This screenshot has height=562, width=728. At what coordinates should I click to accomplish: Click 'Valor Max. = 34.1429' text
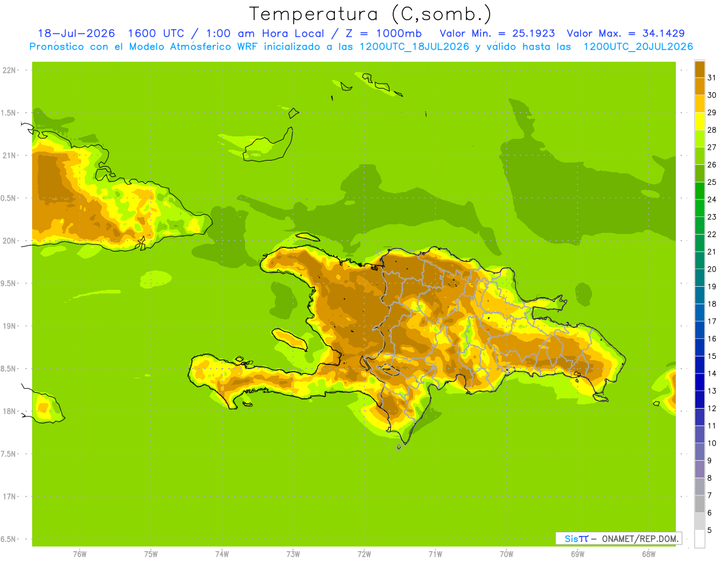coord(625,33)
